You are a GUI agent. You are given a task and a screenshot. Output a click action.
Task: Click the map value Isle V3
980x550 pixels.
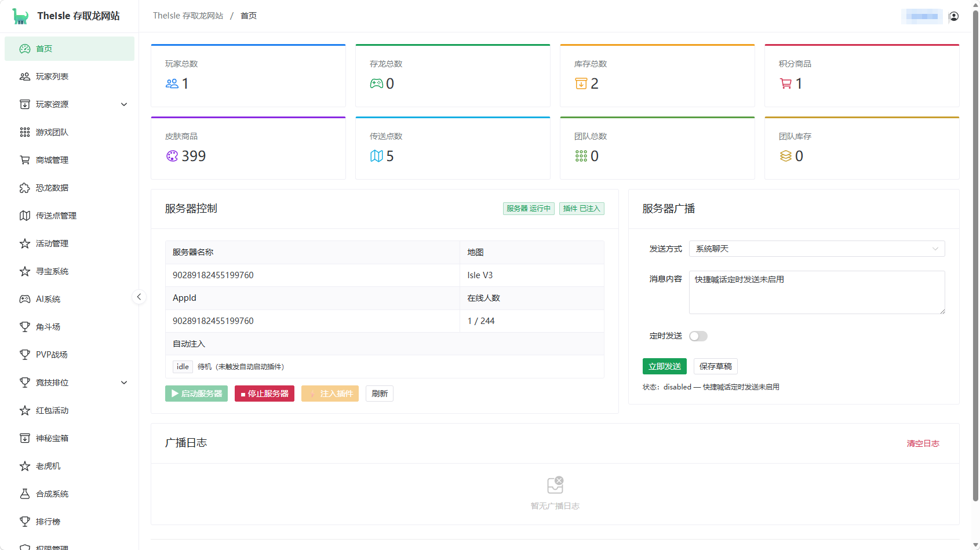480,275
